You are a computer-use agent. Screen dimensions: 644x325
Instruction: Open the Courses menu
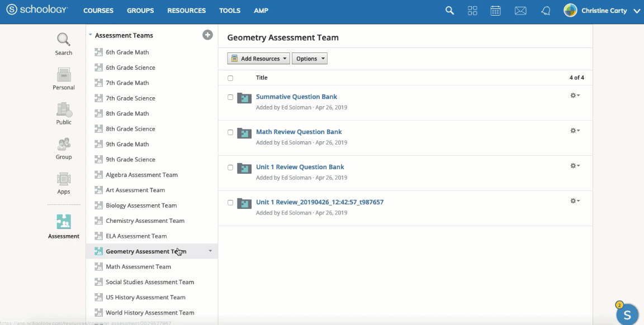pyautogui.click(x=98, y=10)
